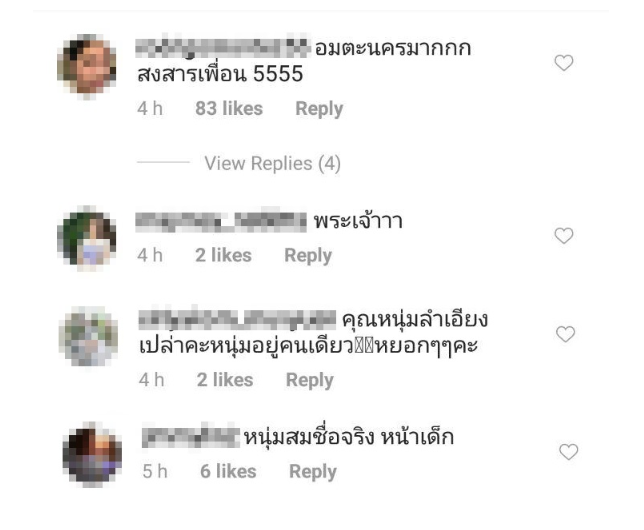Open blurred username before หนุ่มสมชื่อจริง
This screenshot has height=530, width=644.
click(x=191, y=437)
